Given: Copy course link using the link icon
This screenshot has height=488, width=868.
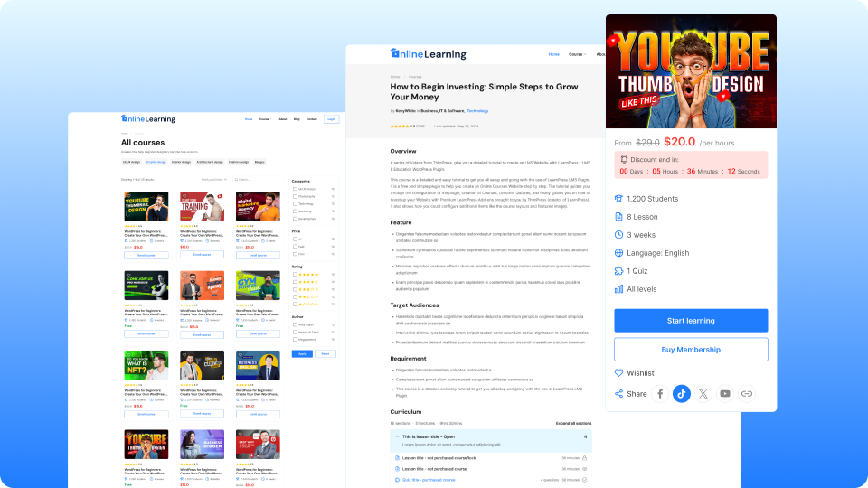Looking at the screenshot, I should [x=747, y=394].
